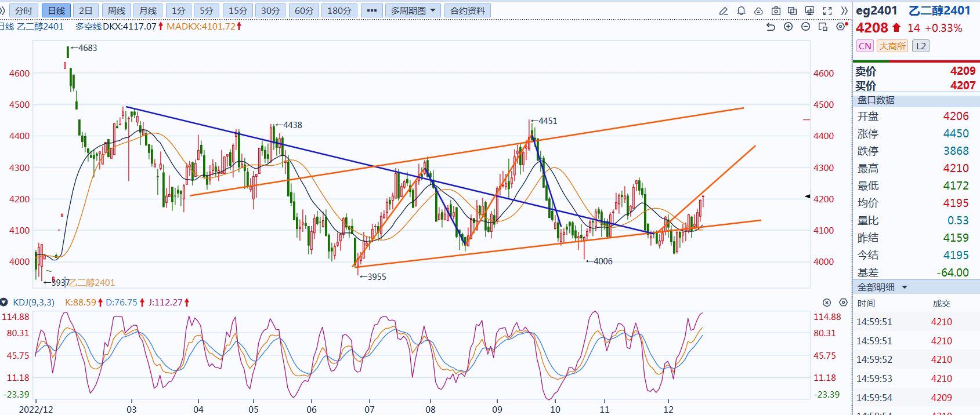Select the 180分 period

click(339, 11)
